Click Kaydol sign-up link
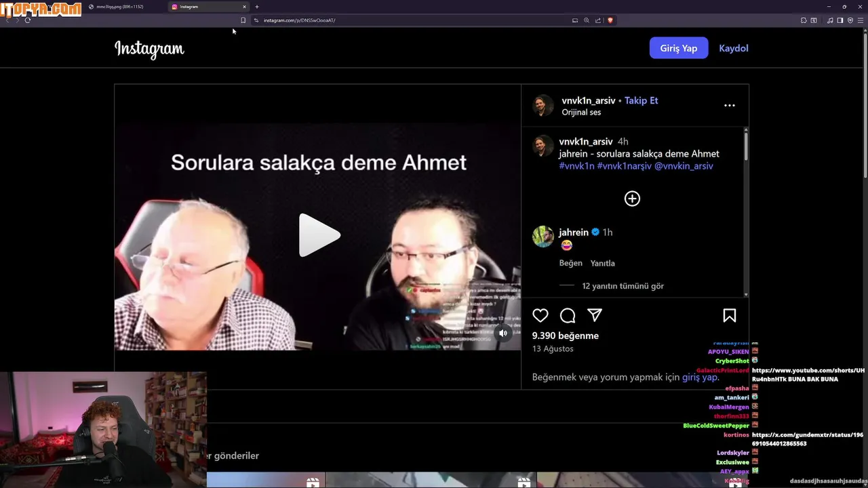 pos(734,48)
